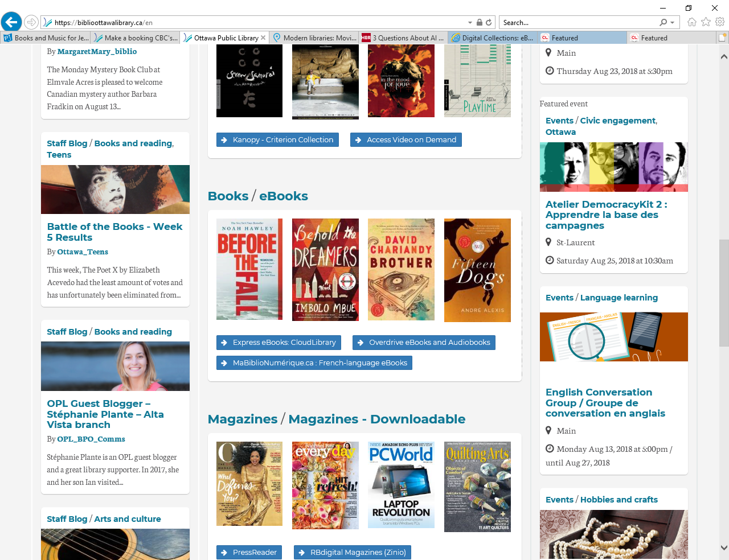Click author link OPL_BPO_Comms

91,439
